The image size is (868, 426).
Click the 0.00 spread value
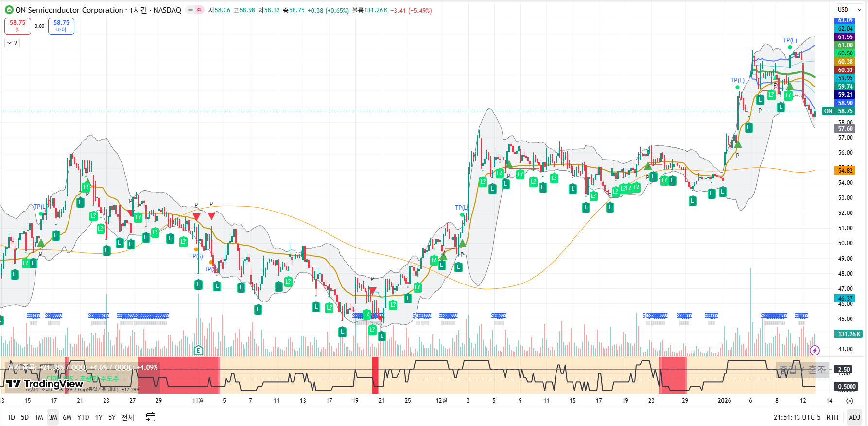39,26
